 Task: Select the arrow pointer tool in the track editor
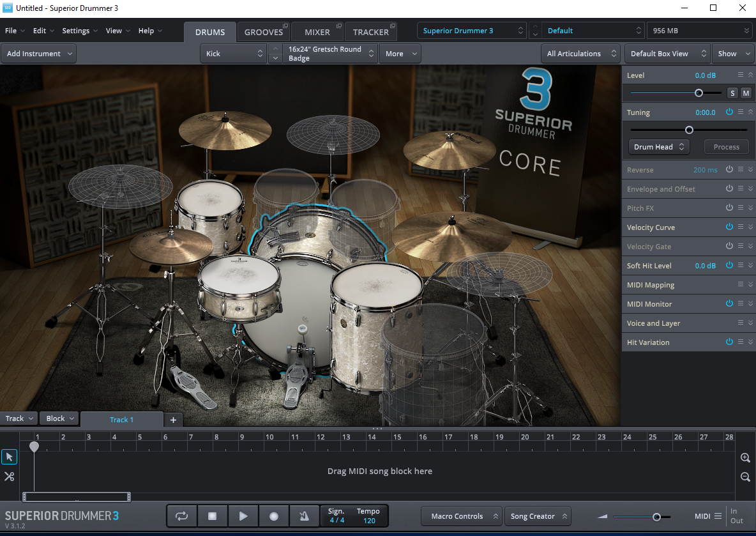9,457
